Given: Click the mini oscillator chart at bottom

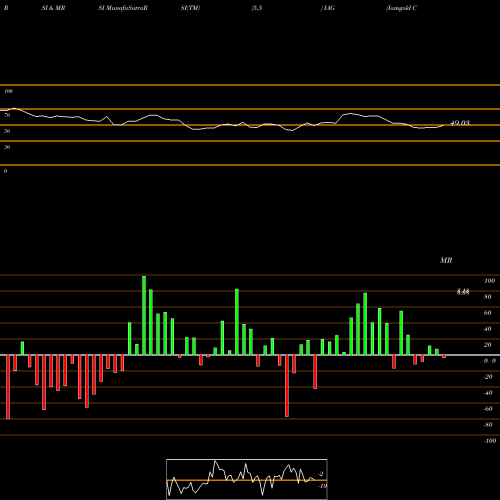Looking at the screenshot, I should pyautogui.click(x=247, y=479).
